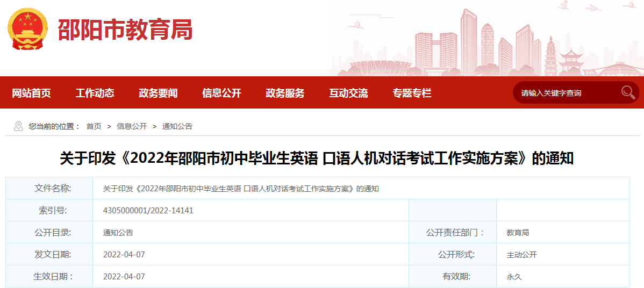Image resolution: width=644 pixels, height=288 pixels.
Task: Select index number 4305000001/2022-14141
Action: click(x=148, y=211)
